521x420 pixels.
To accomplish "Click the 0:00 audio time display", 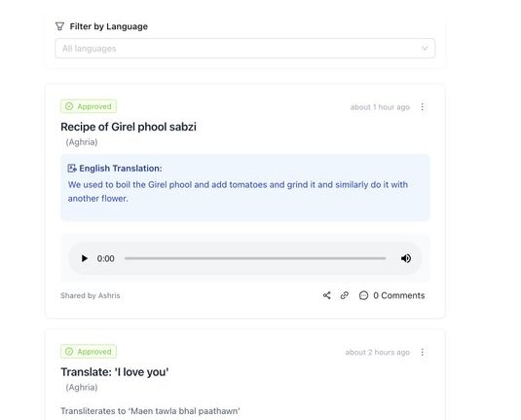I will coord(106,258).
